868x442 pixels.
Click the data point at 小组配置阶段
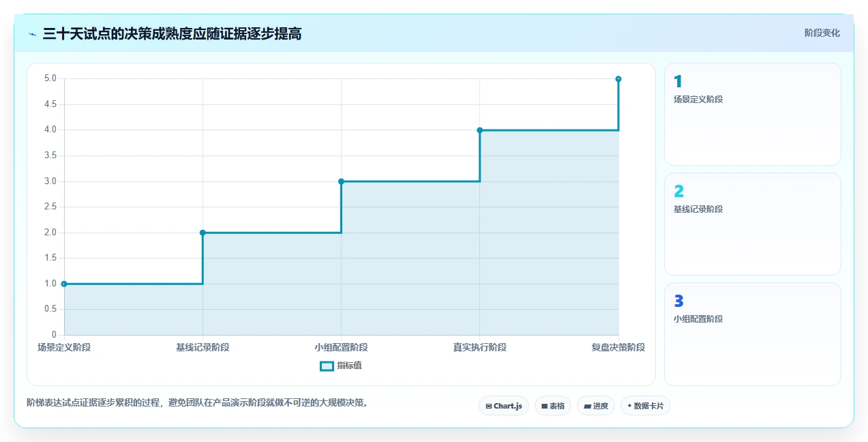(x=341, y=181)
